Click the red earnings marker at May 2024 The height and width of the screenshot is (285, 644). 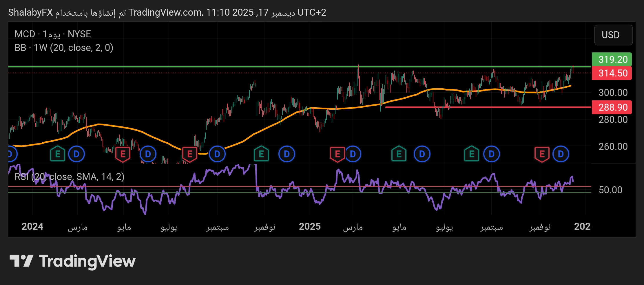(x=123, y=154)
